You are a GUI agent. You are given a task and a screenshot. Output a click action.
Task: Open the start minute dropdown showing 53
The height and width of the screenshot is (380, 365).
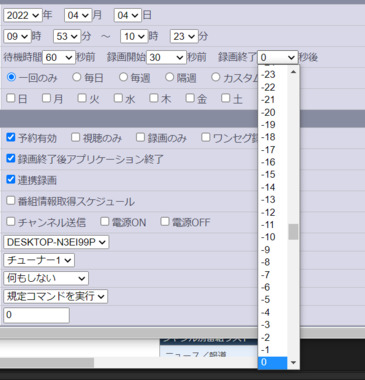click(x=67, y=36)
